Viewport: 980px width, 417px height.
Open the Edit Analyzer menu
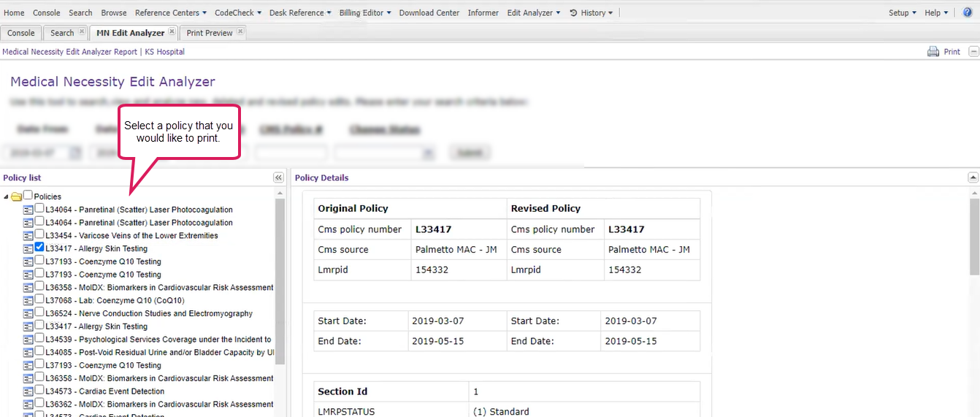click(x=533, y=12)
